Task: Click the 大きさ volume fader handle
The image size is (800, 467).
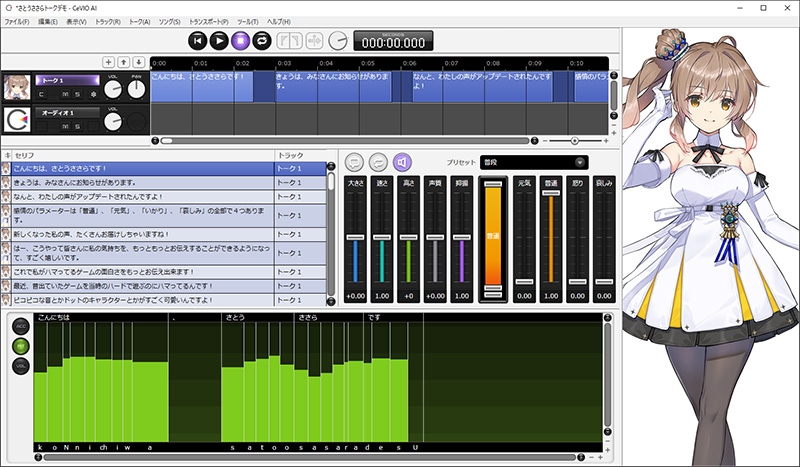Action: click(x=356, y=237)
